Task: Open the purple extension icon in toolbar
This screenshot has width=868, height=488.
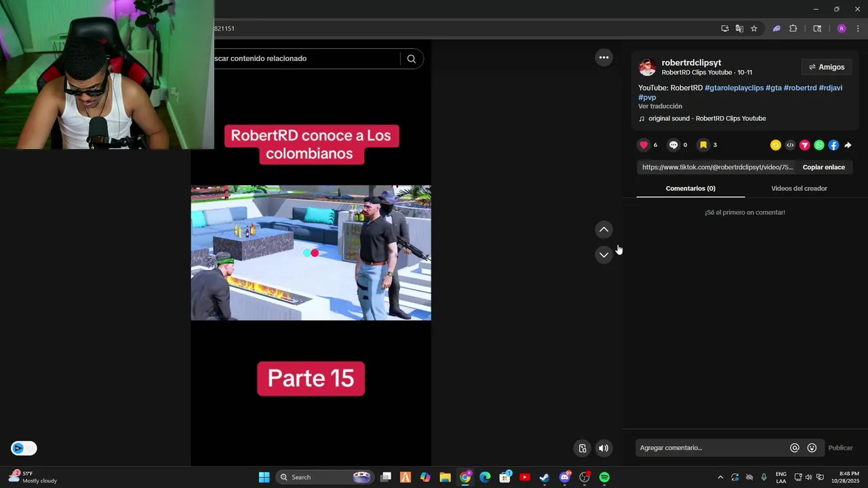Action: (776, 28)
